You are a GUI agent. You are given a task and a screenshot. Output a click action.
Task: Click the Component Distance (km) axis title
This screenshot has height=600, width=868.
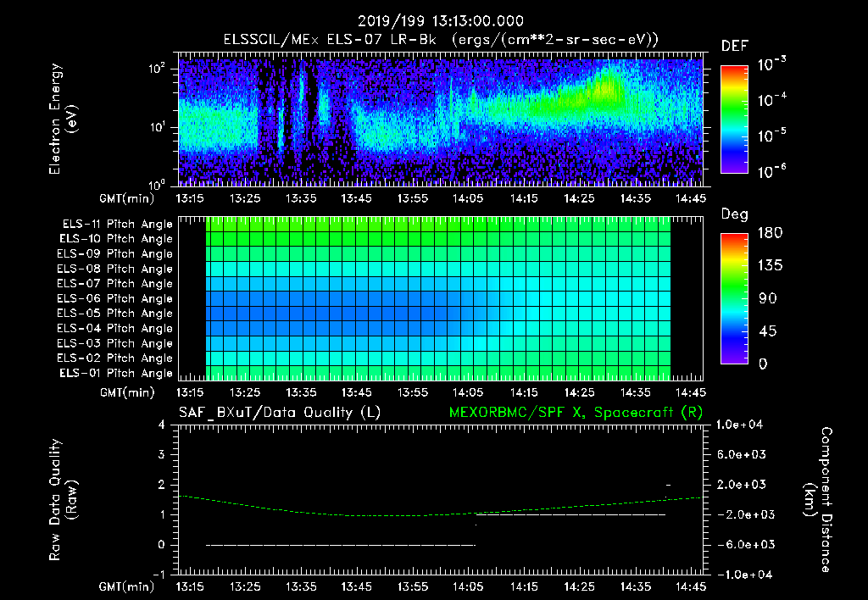(x=818, y=499)
